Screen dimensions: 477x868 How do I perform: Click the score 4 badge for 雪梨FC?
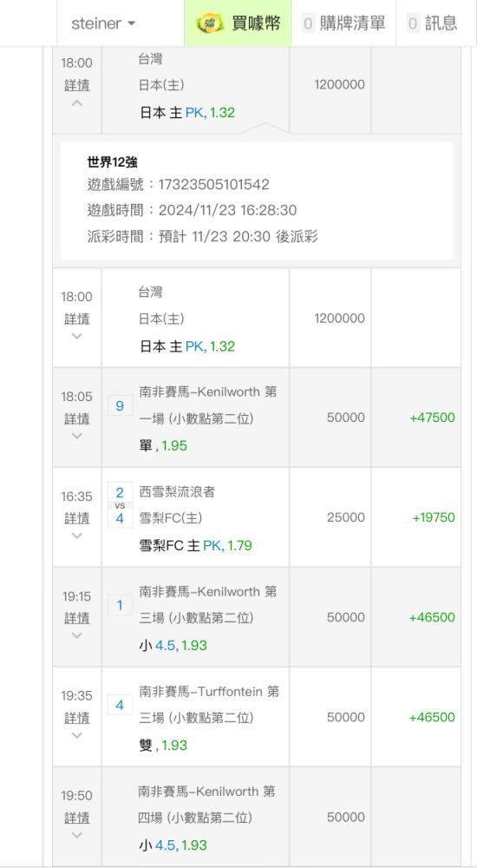coord(120,518)
